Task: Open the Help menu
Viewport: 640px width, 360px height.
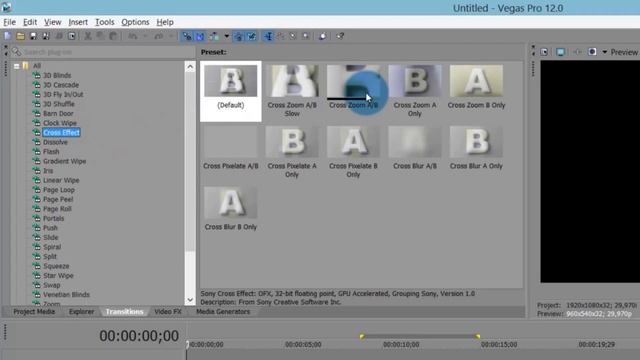Action: 165,22
